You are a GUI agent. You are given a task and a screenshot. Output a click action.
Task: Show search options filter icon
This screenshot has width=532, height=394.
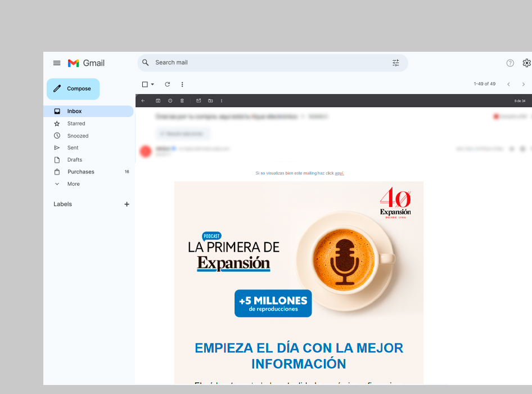(x=395, y=63)
